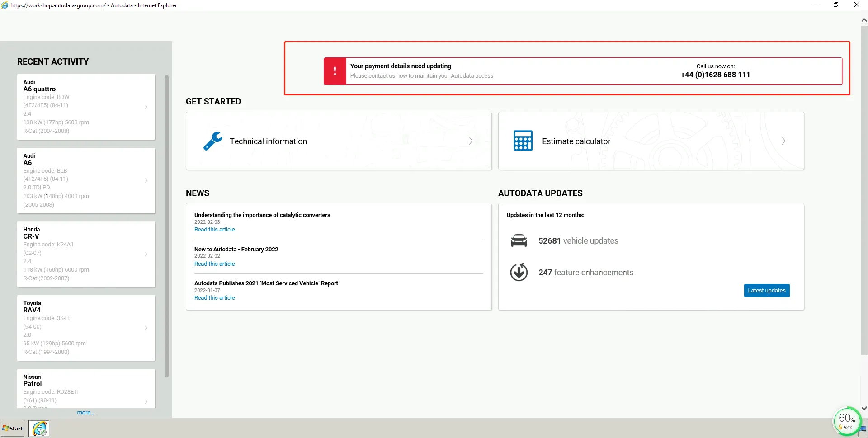Open the Windows Start menu

click(13, 428)
